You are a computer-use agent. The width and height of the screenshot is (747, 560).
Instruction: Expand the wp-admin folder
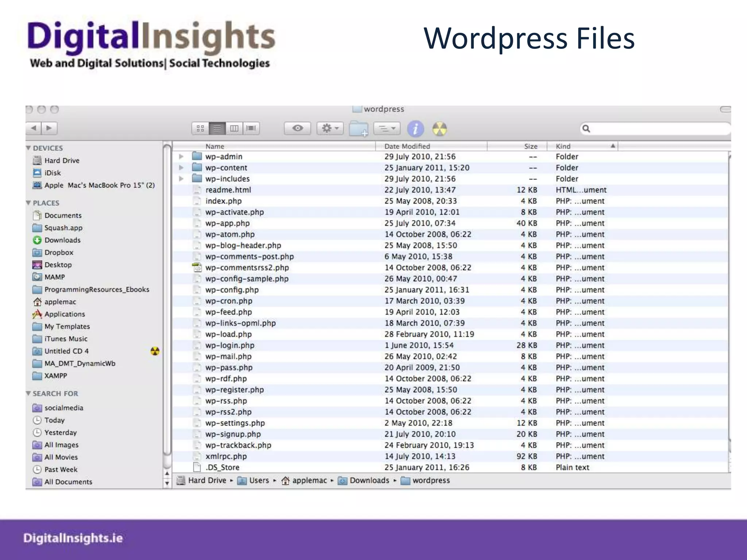181,157
